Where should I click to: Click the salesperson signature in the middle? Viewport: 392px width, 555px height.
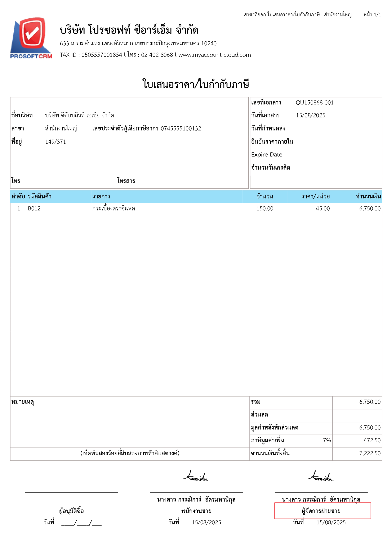click(x=196, y=476)
